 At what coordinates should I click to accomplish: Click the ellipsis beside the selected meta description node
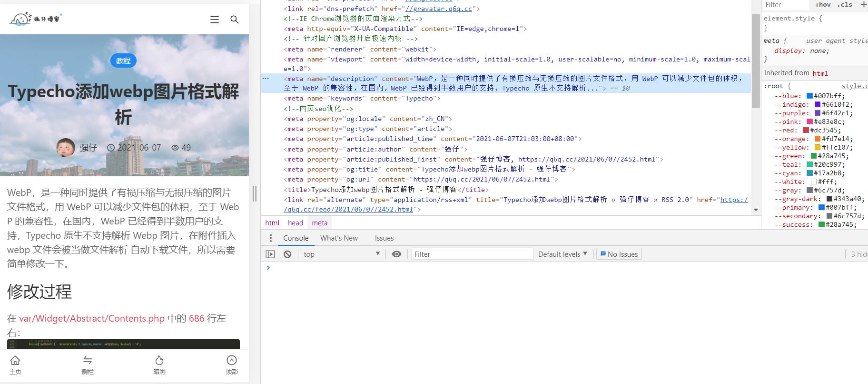click(266, 79)
